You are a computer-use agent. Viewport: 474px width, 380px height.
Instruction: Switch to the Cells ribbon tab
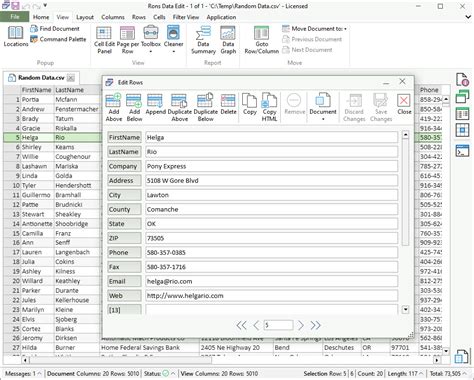[x=159, y=17]
